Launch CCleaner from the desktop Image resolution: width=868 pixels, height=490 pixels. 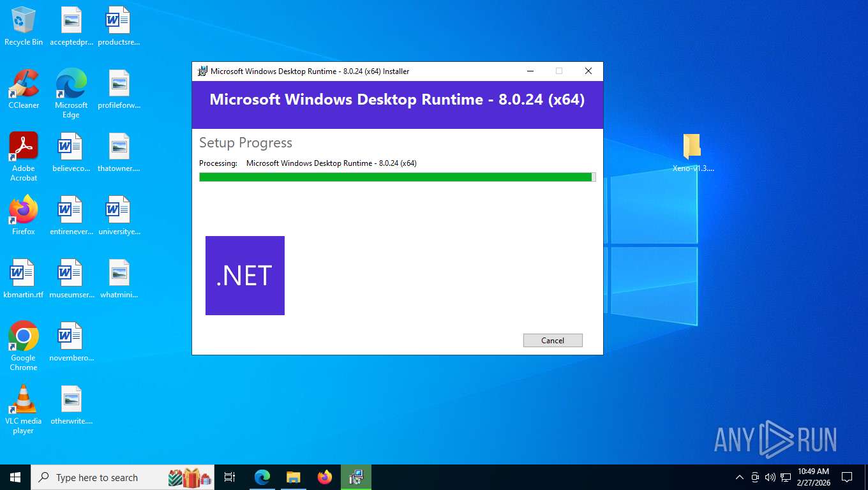click(x=24, y=89)
